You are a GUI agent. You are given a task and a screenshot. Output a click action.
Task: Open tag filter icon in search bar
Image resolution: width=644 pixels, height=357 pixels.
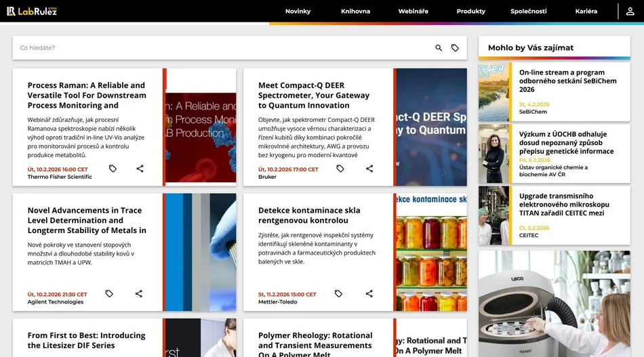tap(455, 48)
